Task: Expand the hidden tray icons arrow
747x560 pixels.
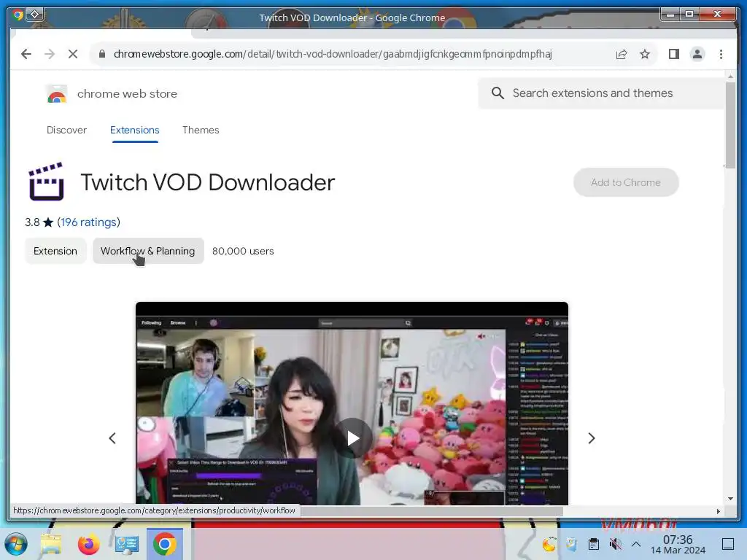Action: (x=636, y=544)
